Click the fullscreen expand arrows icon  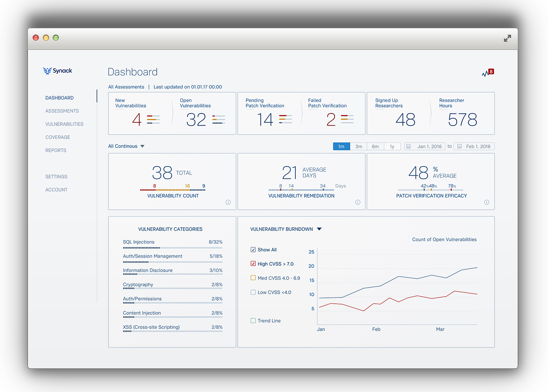click(507, 38)
